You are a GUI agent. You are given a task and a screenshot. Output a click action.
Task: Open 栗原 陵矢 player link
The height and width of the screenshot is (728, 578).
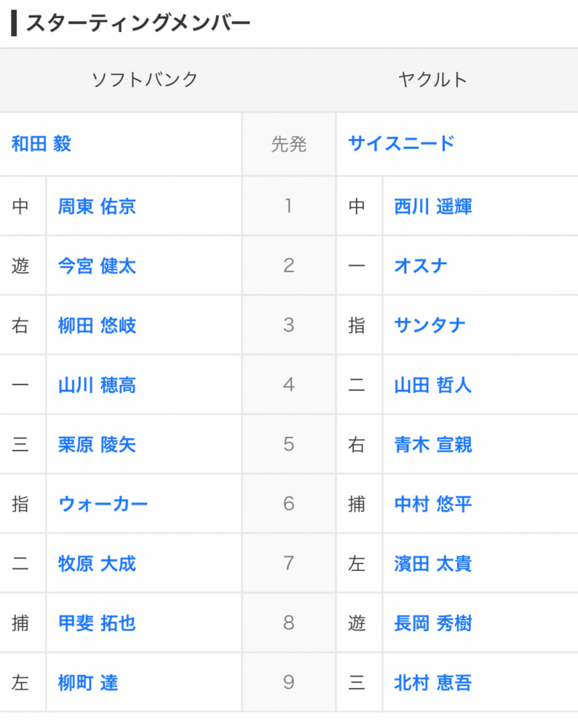pyautogui.click(x=97, y=445)
